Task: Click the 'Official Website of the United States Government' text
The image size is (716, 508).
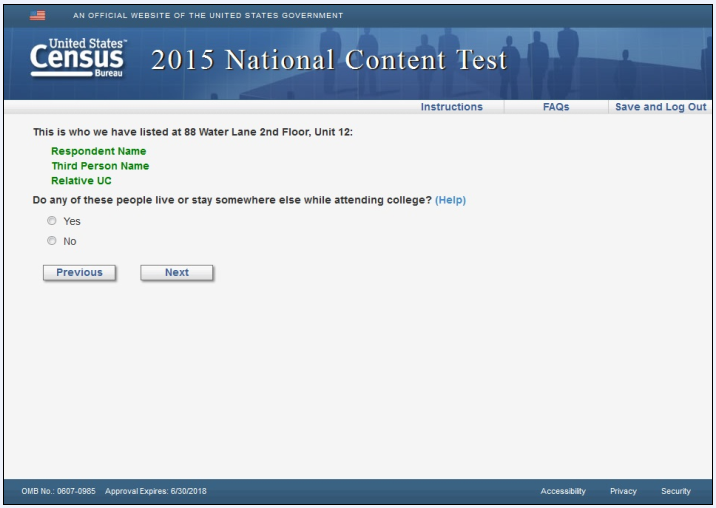Action: tap(208, 16)
